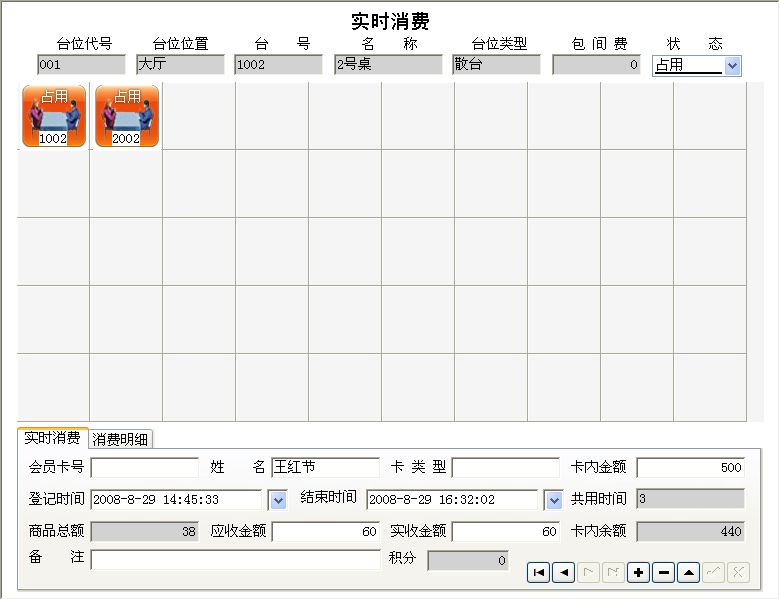Click the disabled next record button

(588, 573)
